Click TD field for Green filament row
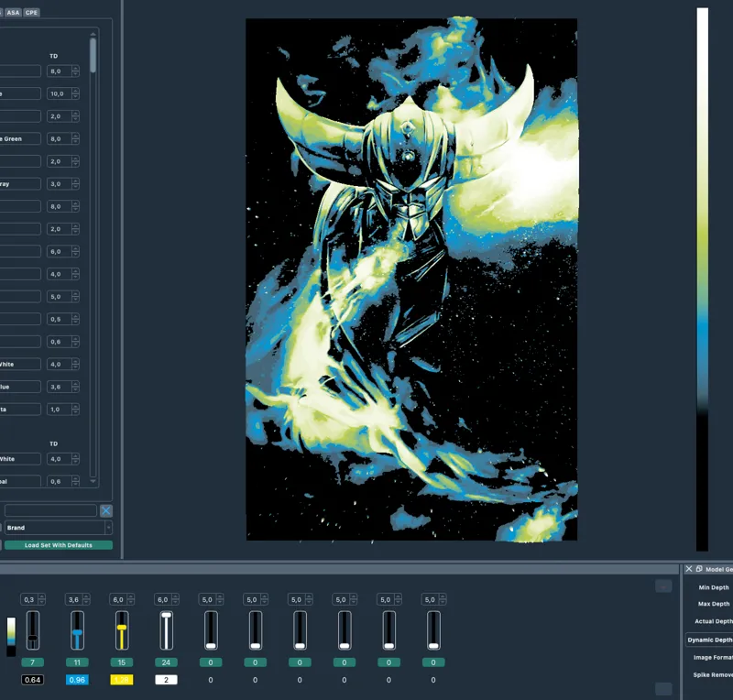733x700 pixels. tap(62, 139)
